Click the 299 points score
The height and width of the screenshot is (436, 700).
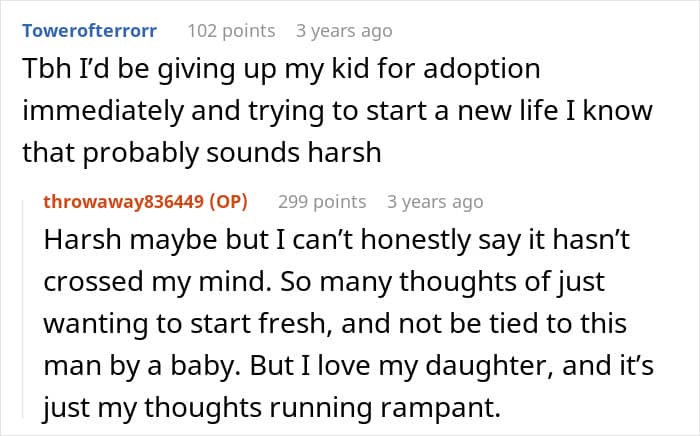[322, 202]
